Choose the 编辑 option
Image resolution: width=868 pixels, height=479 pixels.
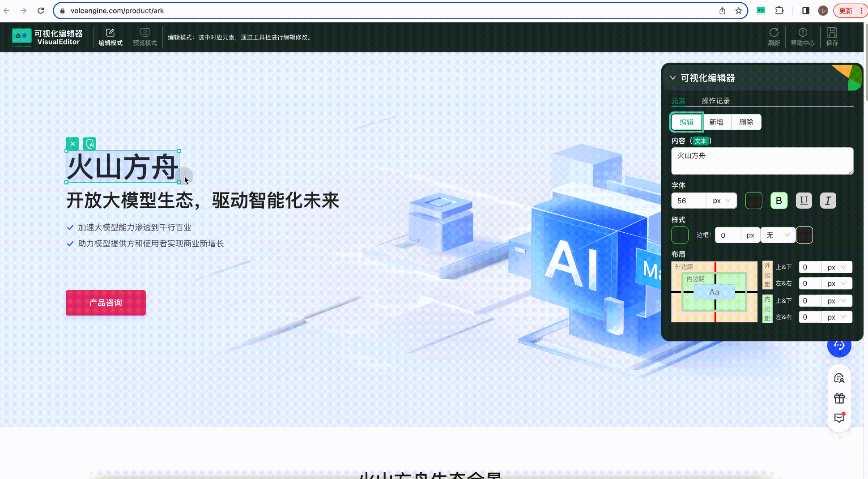click(686, 122)
